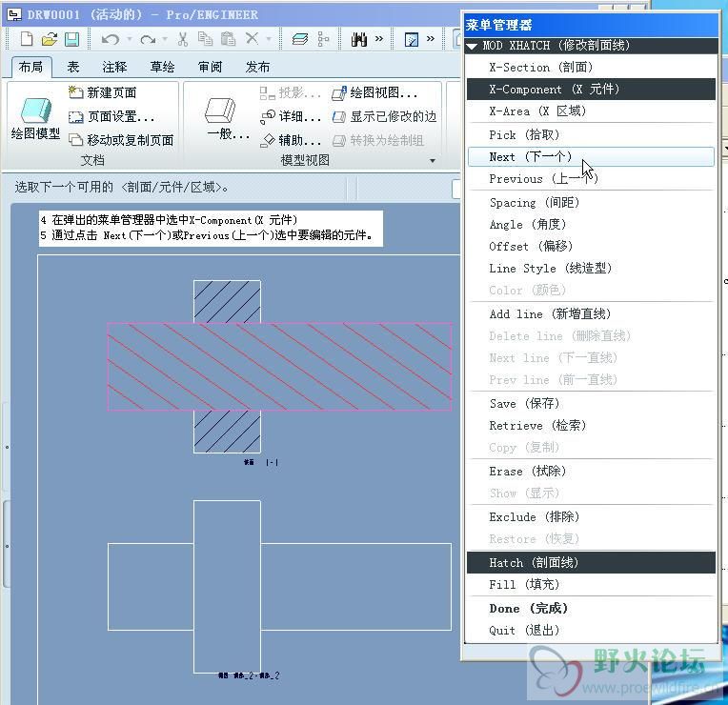The width and height of the screenshot is (728, 705).
Task: Click Erase (拭除) menu item
Action: 591,472
